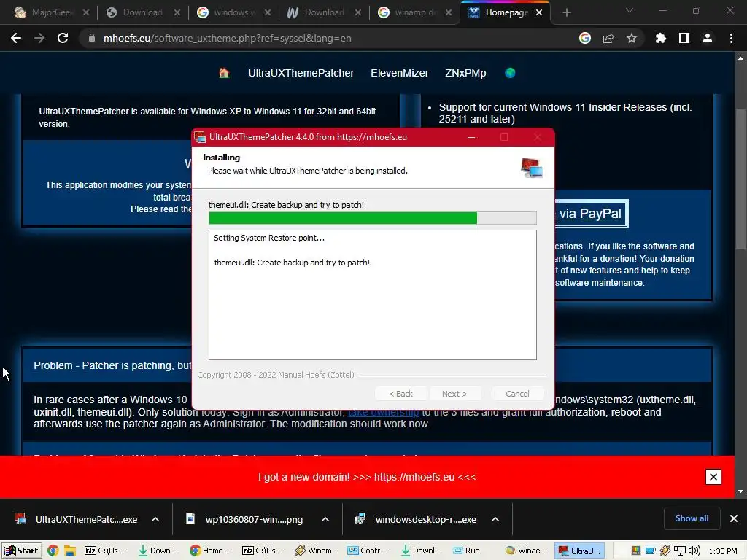Screen dimensions: 747x560
Task: Switch to the Contr... Control Panel taskbar window
Action: click(x=368, y=551)
